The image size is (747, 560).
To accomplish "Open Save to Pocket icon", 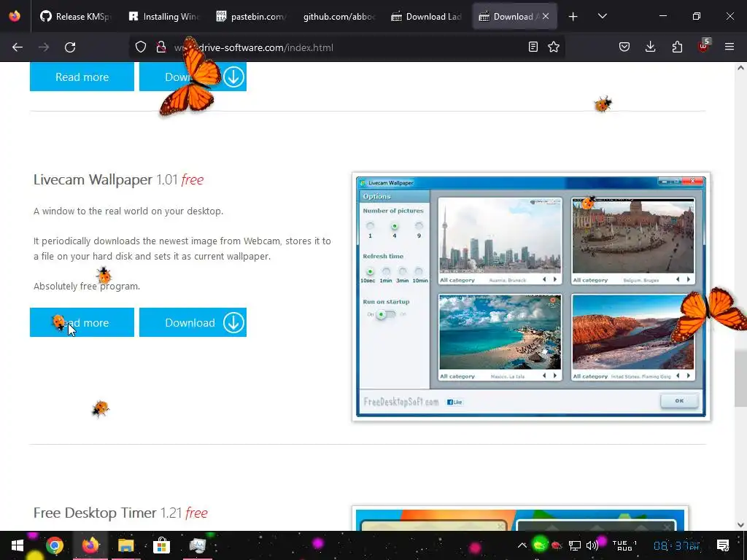I will click(x=624, y=47).
